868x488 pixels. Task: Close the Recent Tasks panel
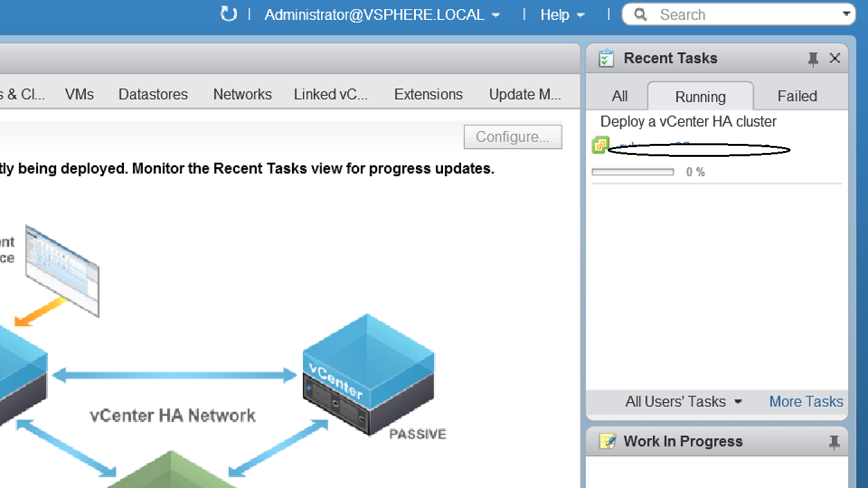(x=835, y=58)
